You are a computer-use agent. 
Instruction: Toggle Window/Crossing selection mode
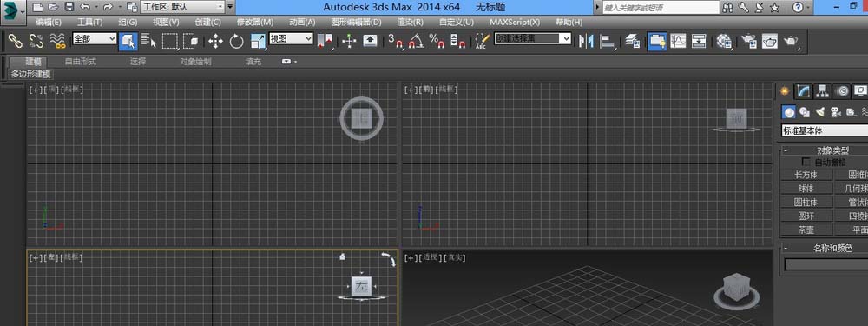[x=190, y=41]
